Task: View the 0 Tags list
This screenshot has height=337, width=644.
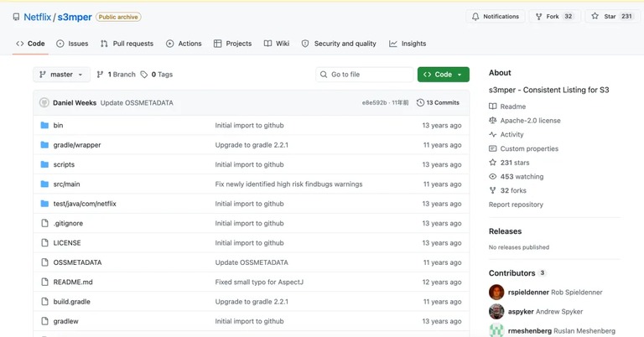Action: 157,75
